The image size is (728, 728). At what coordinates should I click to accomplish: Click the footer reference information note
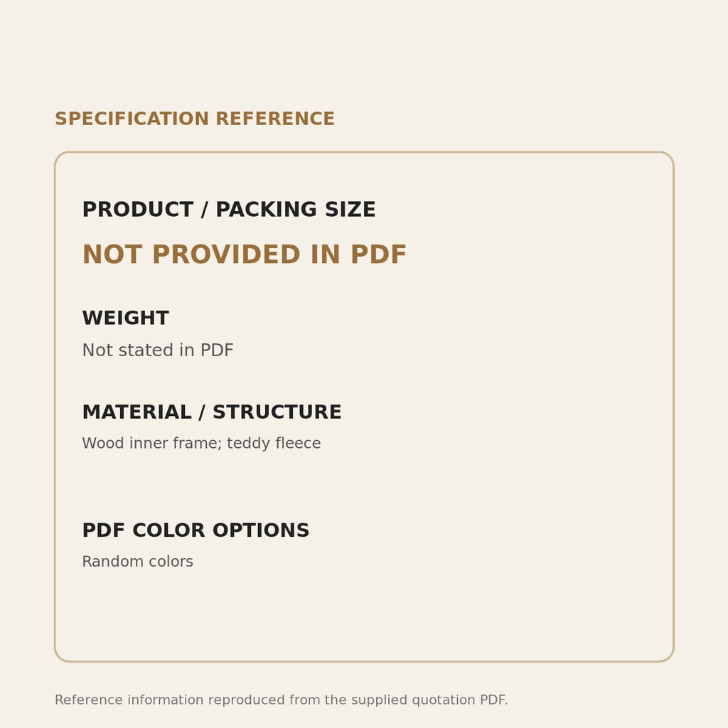(x=282, y=700)
